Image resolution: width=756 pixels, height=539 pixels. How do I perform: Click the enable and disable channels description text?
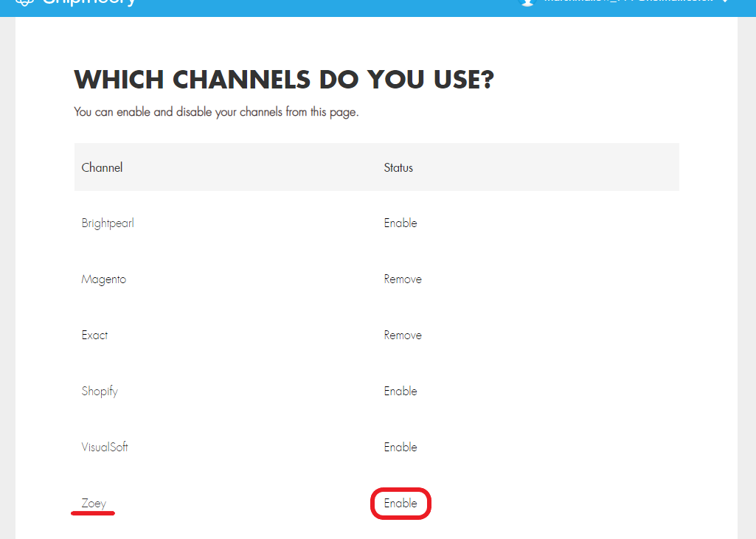click(x=217, y=112)
